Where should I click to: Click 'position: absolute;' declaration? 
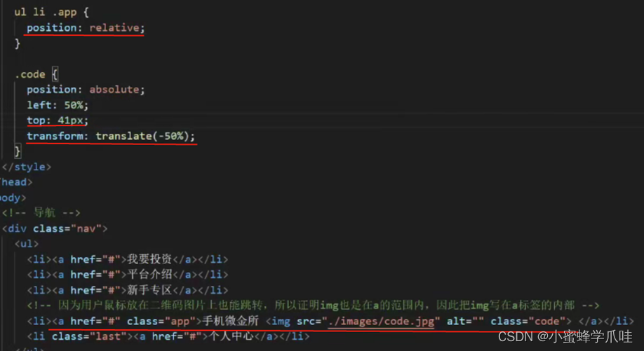86,90
